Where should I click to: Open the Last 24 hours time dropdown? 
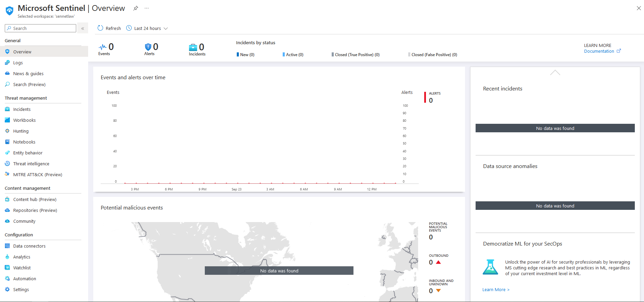147,28
